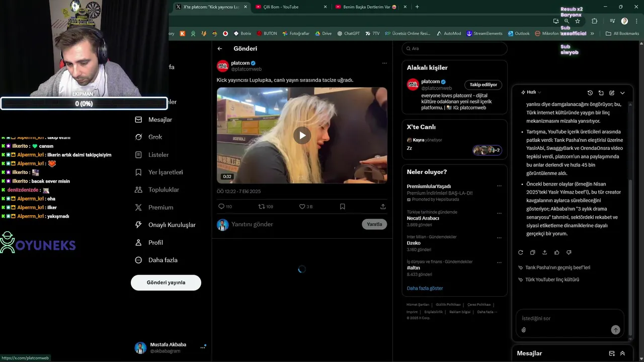This screenshot has width=644, height=362.
Task: Open the Drive bookmark
Action: pos(324,34)
